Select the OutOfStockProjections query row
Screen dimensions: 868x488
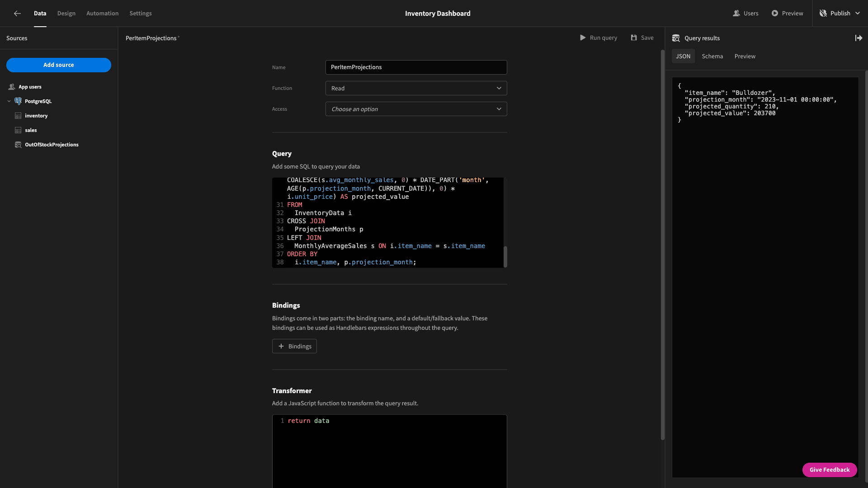click(x=59, y=145)
